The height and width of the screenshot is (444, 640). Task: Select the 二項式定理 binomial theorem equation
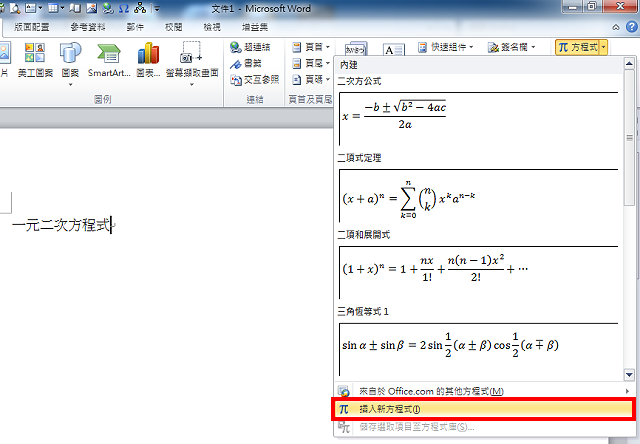click(x=478, y=195)
